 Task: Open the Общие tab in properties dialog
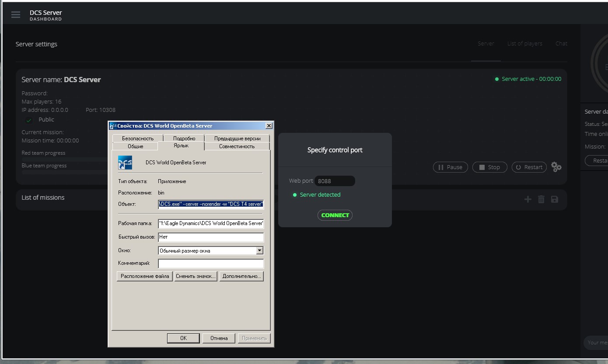(135, 146)
